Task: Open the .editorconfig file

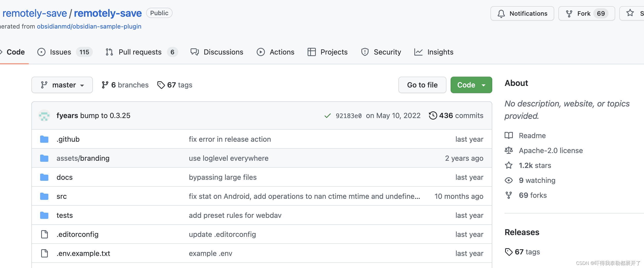Action: coord(77,234)
